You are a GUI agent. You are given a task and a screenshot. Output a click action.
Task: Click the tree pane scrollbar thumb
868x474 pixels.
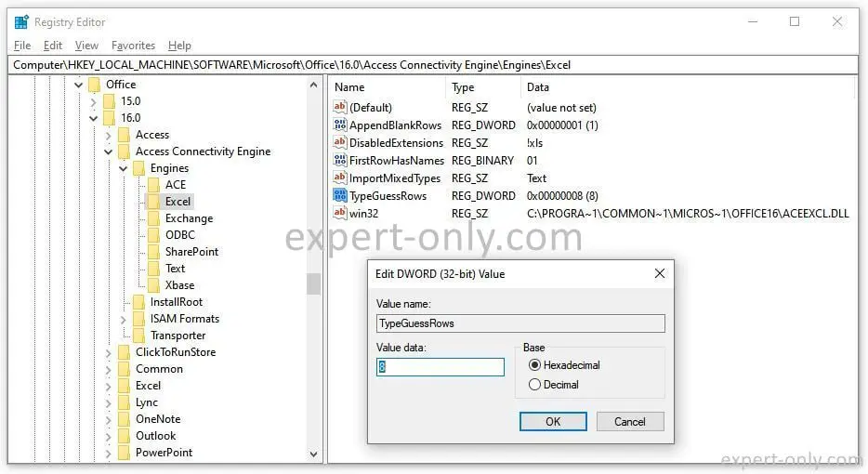[313, 284]
